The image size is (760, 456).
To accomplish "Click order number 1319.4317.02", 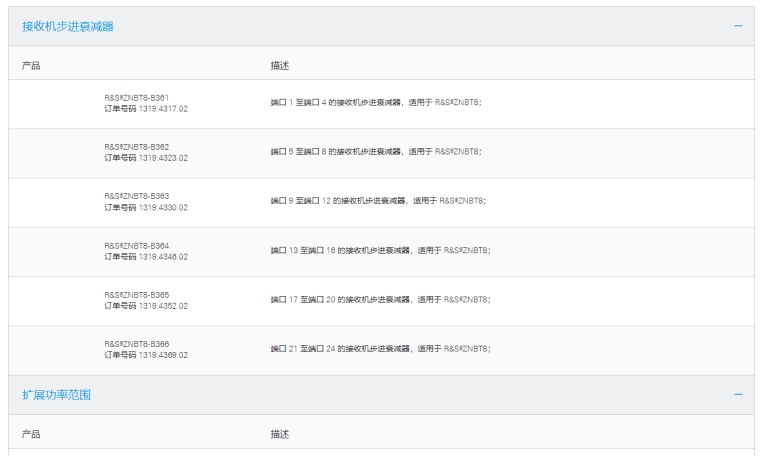I will [x=146, y=109].
